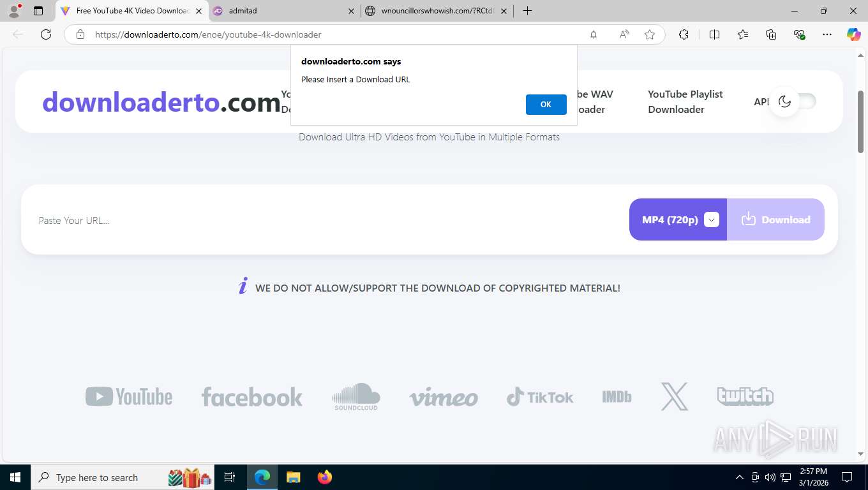This screenshot has width=868, height=490.
Task: Click the Edge icon on the taskbar
Action: [x=262, y=477]
